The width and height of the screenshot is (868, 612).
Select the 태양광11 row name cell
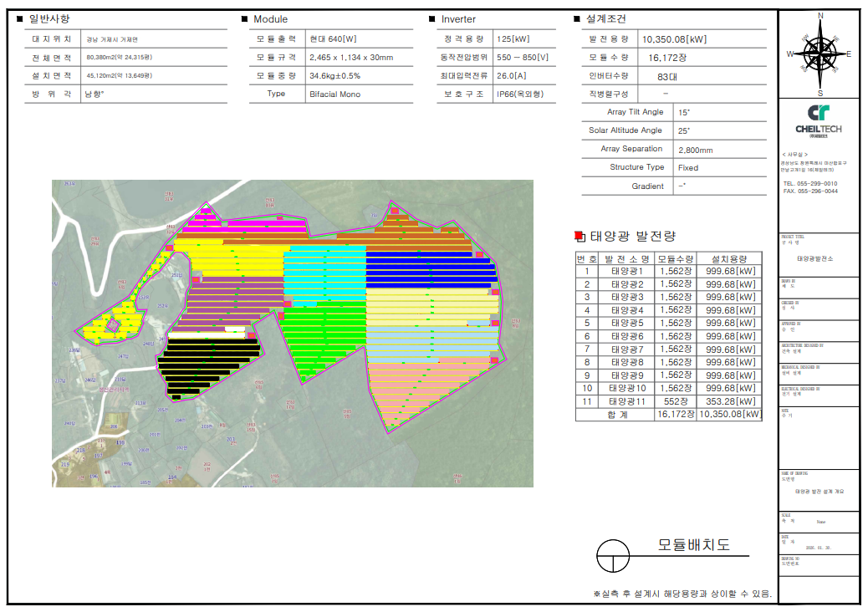point(627,401)
